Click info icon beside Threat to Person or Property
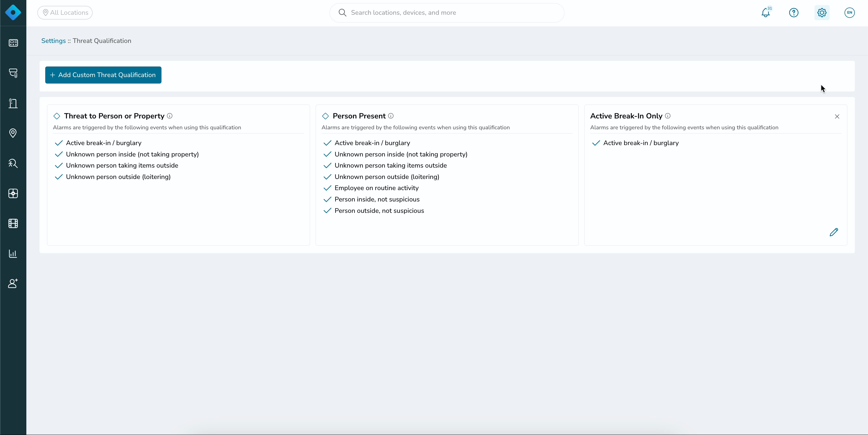 (x=170, y=116)
